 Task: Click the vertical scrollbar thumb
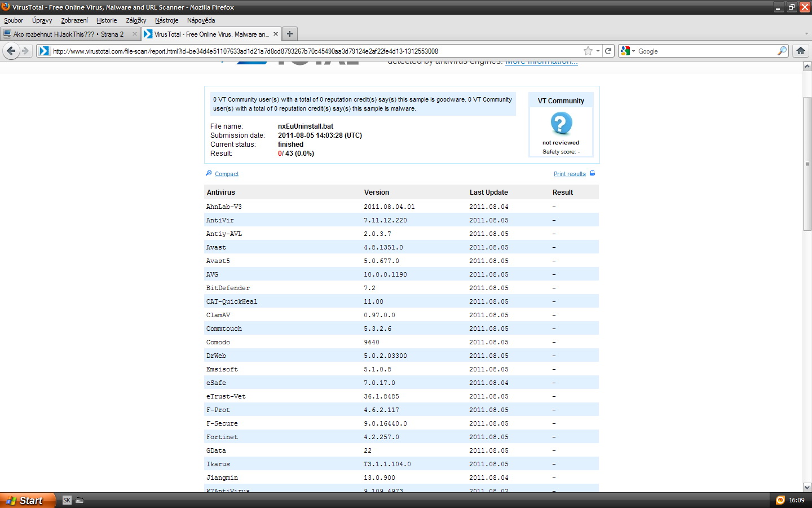807,164
